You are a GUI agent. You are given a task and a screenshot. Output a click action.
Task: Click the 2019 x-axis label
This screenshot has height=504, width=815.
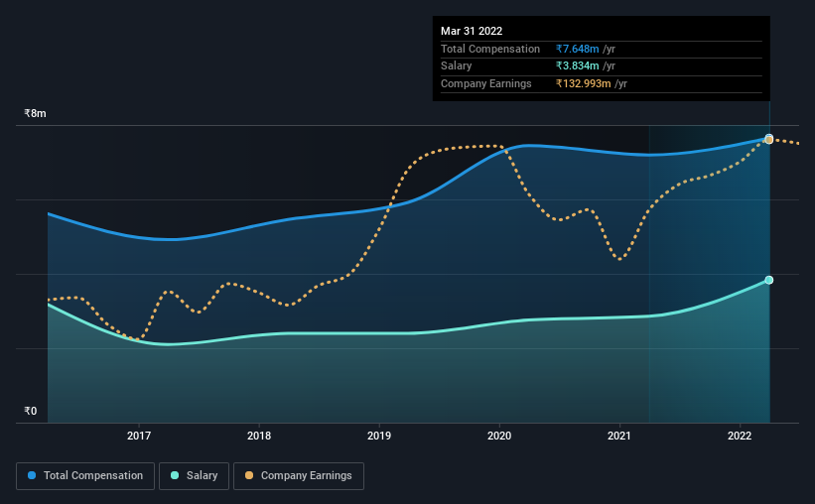point(379,436)
